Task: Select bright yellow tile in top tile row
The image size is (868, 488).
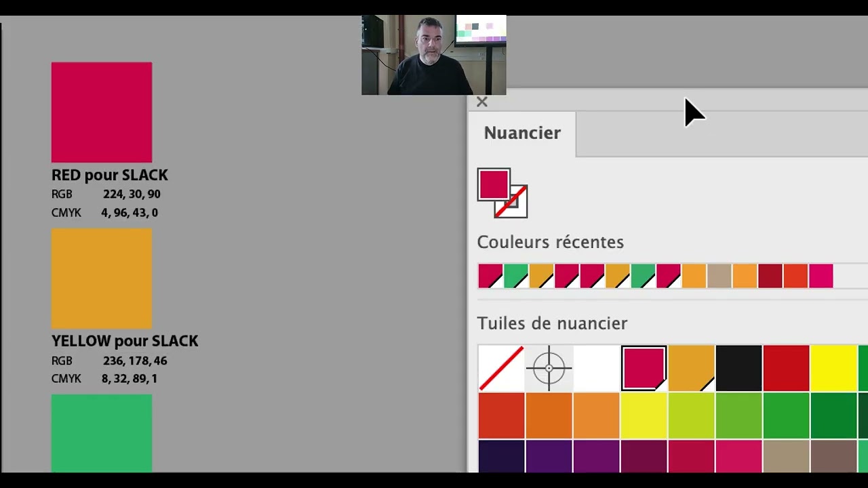Action: (833, 368)
